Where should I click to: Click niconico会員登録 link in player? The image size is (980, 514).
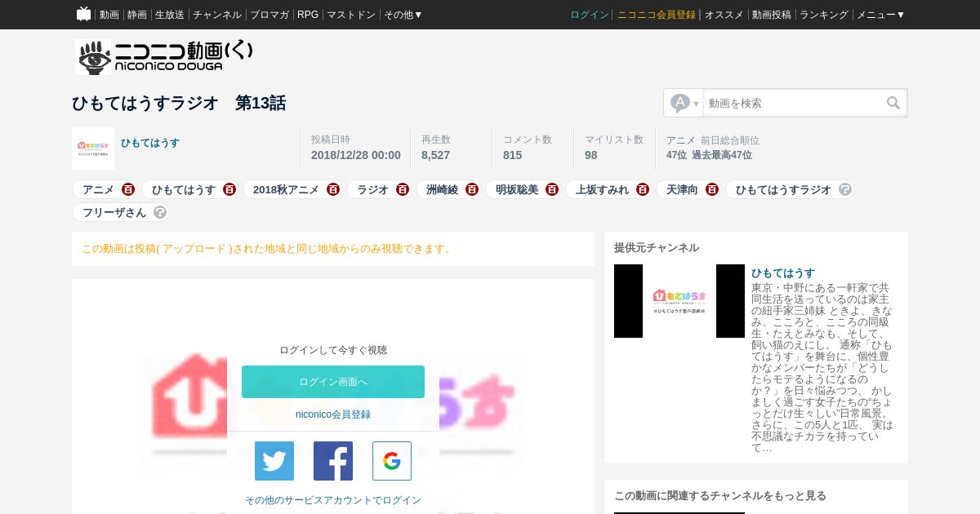point(333,414)
